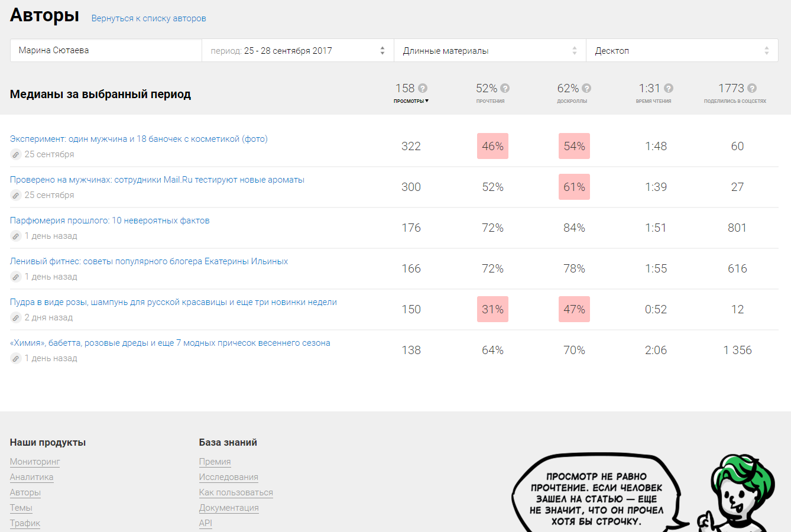
Task: Click the 300 views value
Action: 411,187
